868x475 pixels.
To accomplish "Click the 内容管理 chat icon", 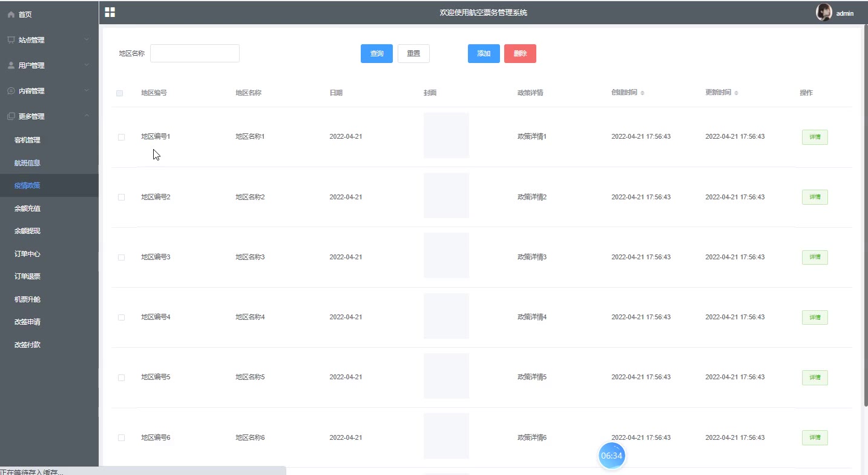I will (x=11, y=91).
